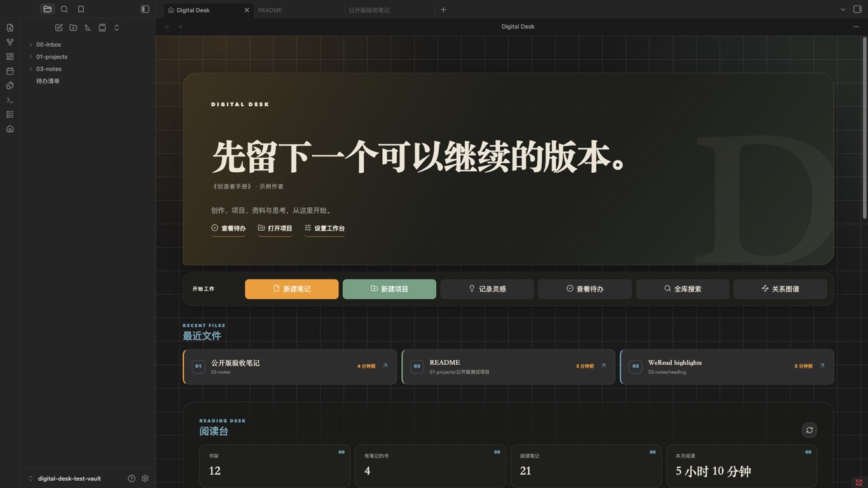This screenshot has width=868, height=488.
Task: Toggle auto-reveal current file icon
Action: pyautogui.click(x=102, y=28)
